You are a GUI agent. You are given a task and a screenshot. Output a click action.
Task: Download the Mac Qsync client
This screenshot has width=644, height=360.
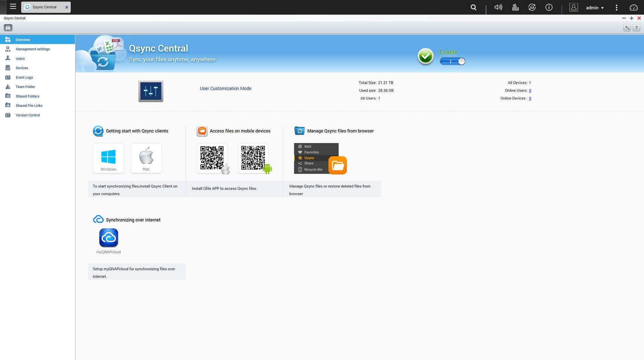[x=146, y=158]
